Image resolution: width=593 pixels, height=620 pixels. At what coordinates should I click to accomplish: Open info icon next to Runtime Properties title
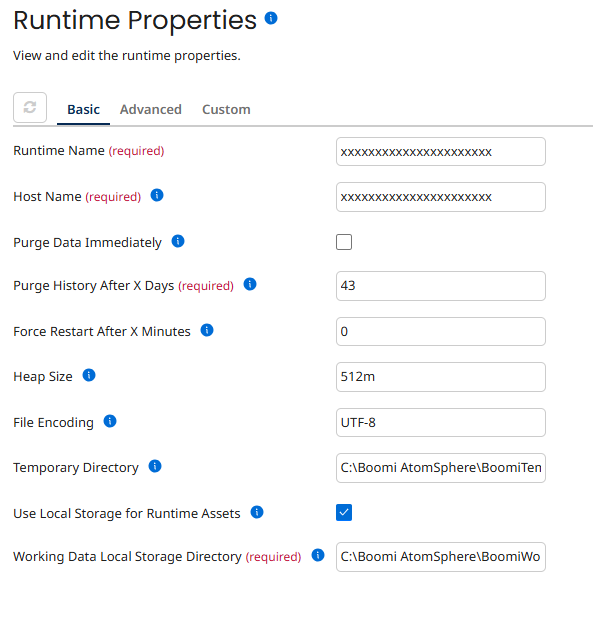point(271,18)
